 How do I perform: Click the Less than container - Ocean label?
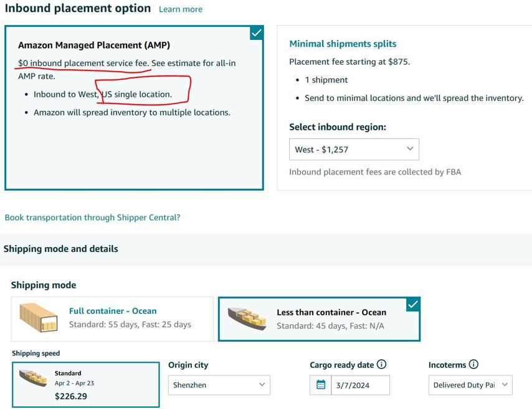click(x=331, y=312)
